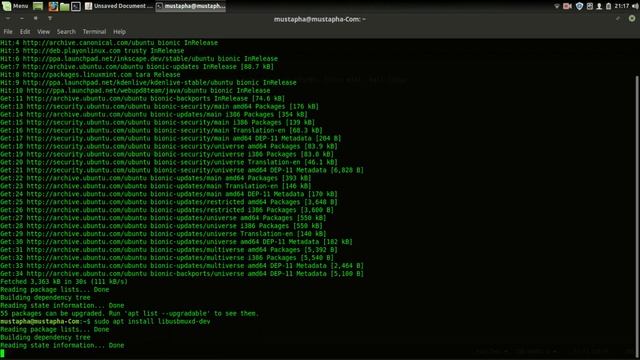This screenshot has width=640, height=360.
Task: Open the terminal Edit menu
Action: (25, 31)
